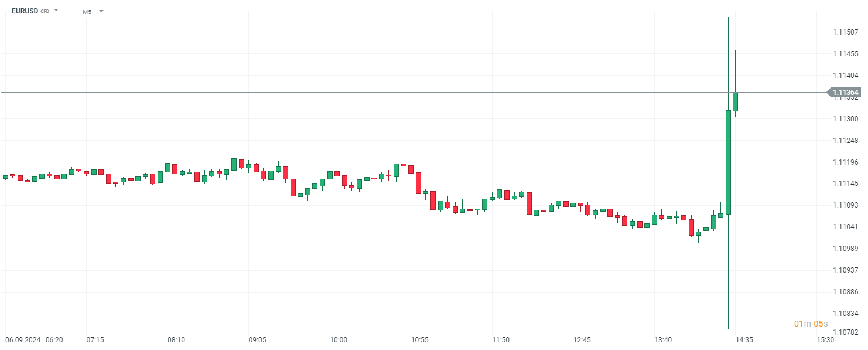Click the 1.11093 price axis label
Screen dimensions: 868x350
pos(845,205)
